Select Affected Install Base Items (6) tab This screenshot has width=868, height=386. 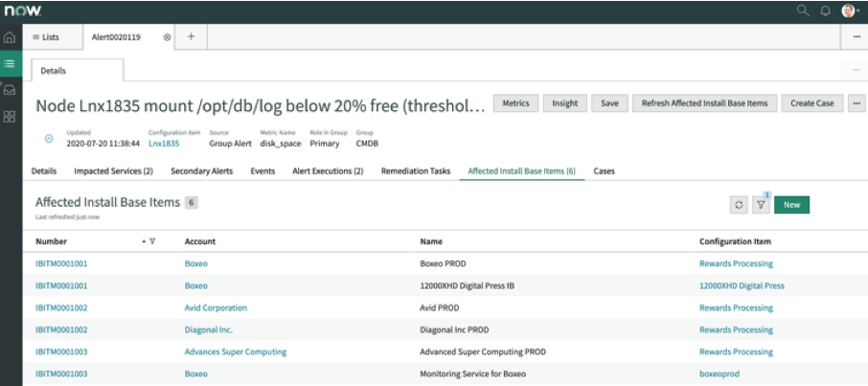(521, 171)
